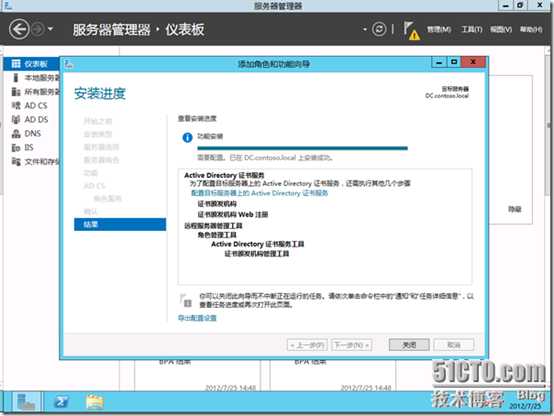The image size is (554, 416).
Task: Click the file and storage services icon
Action: pos(16,162)
